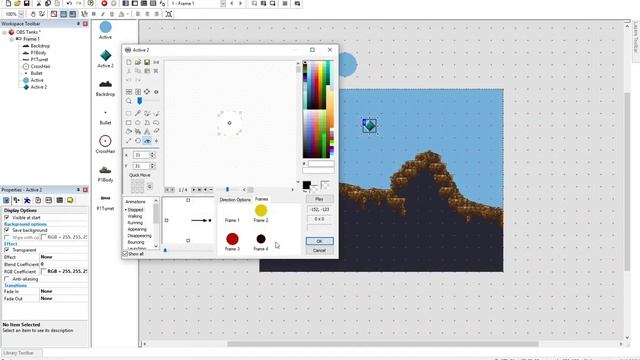Select the eraser tool in picture editor

pos(156,131)
